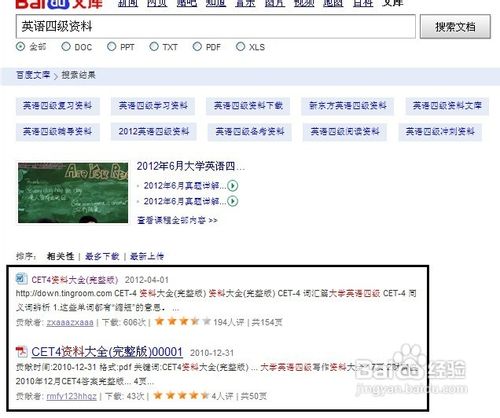Click related search 英语四级学习资料
Screen dimensions: 500x418
pyautogui.click(x=153, y=106)
